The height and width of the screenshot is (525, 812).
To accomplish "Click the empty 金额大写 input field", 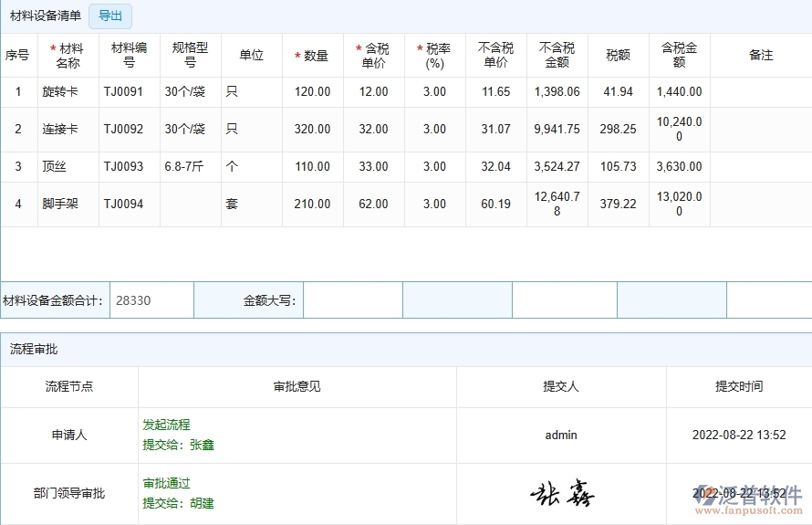I will [x=353, y=300].
